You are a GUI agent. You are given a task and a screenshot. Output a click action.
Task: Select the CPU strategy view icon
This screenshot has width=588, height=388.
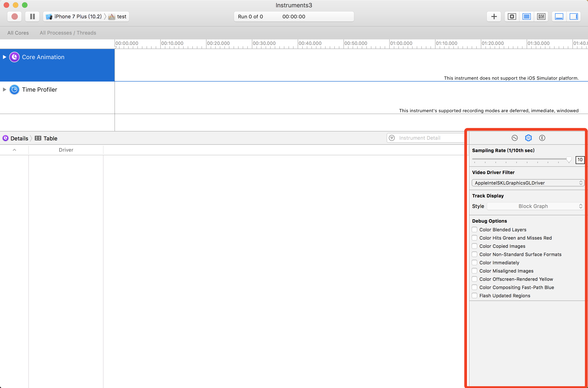[x=512, y=16]
